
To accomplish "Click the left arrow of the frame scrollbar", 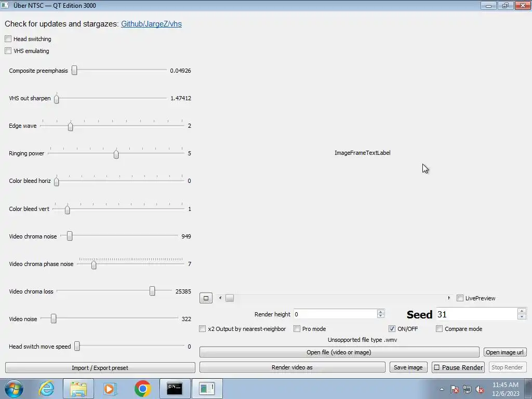I will coord(220,298).
